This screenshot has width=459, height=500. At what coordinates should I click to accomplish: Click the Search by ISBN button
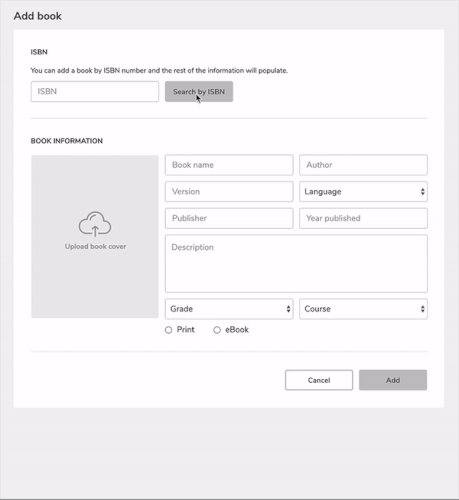[199, 91]
